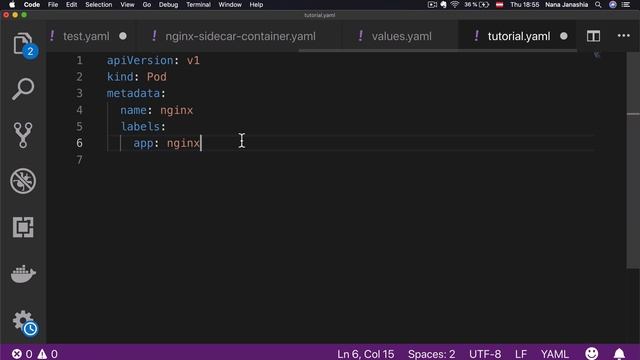Click the v1 value on line 1
The width and height of the screenshot is (640, 360).
(x=193, y=60)
